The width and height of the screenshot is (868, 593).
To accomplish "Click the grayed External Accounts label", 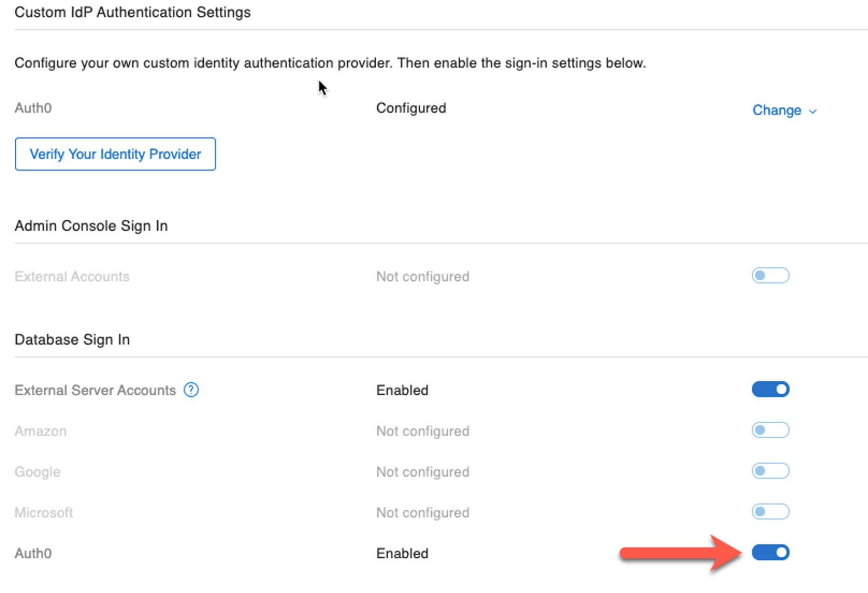I will [72, 276].
